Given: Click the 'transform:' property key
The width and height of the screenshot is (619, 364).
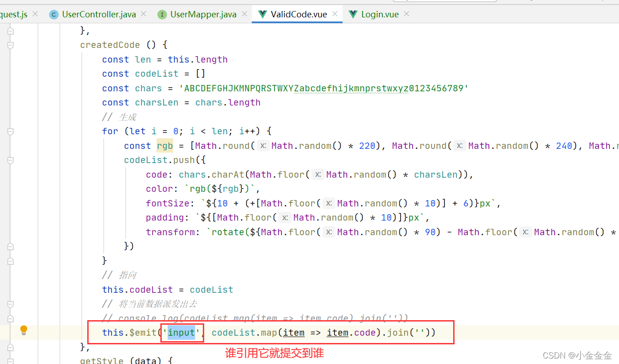Looking at the screenshot, I should [x=173, y=232].
